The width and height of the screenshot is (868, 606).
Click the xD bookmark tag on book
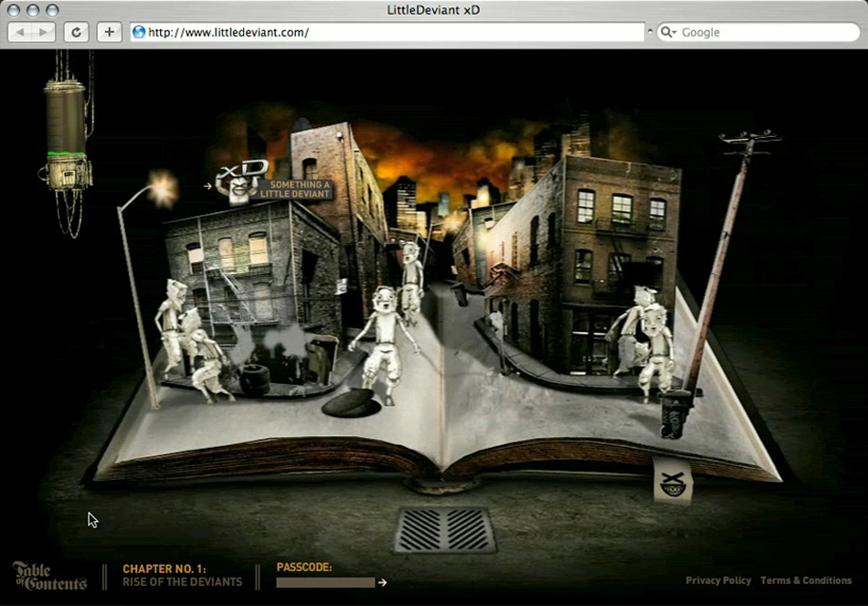(x=673, y=482)
